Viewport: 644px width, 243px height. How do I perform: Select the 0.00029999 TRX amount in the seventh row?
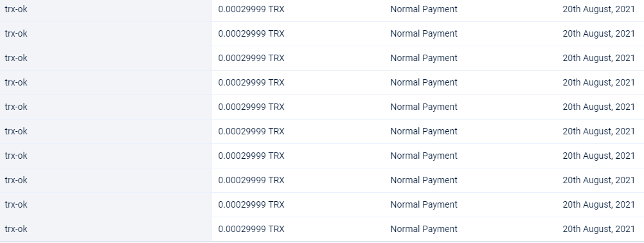click(x=251, y=156)
